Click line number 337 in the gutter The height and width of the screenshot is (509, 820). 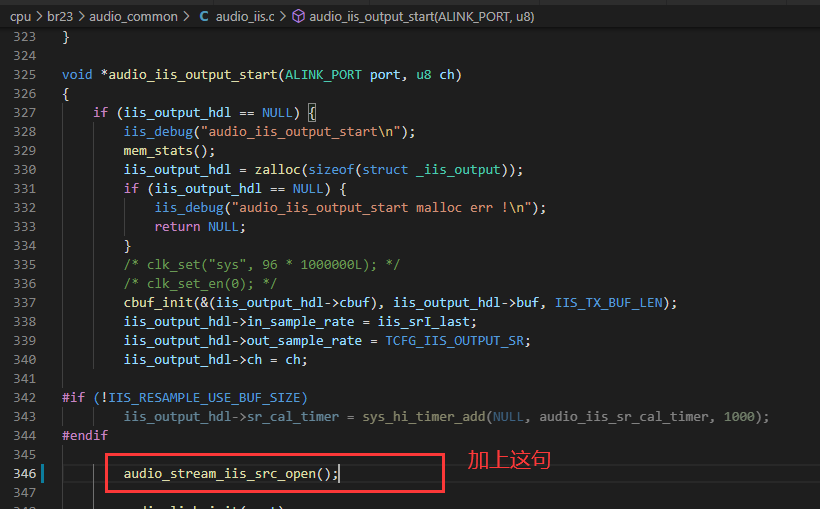pos(25,303)
